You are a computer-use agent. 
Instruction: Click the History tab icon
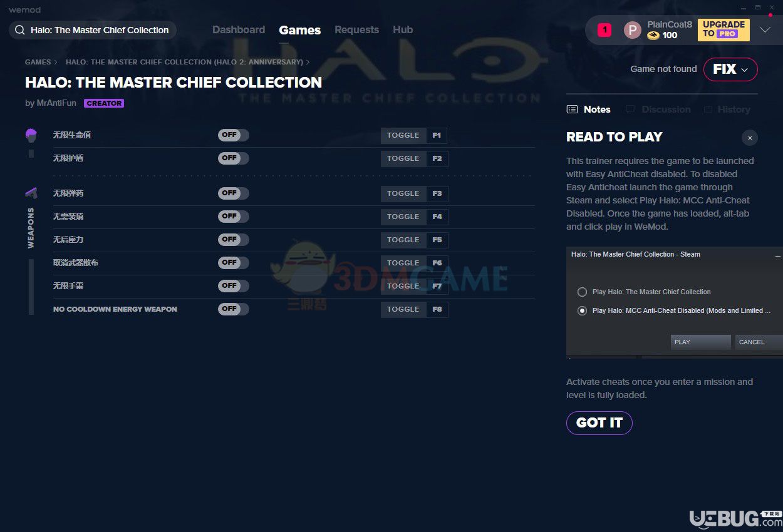pos(708,110)
